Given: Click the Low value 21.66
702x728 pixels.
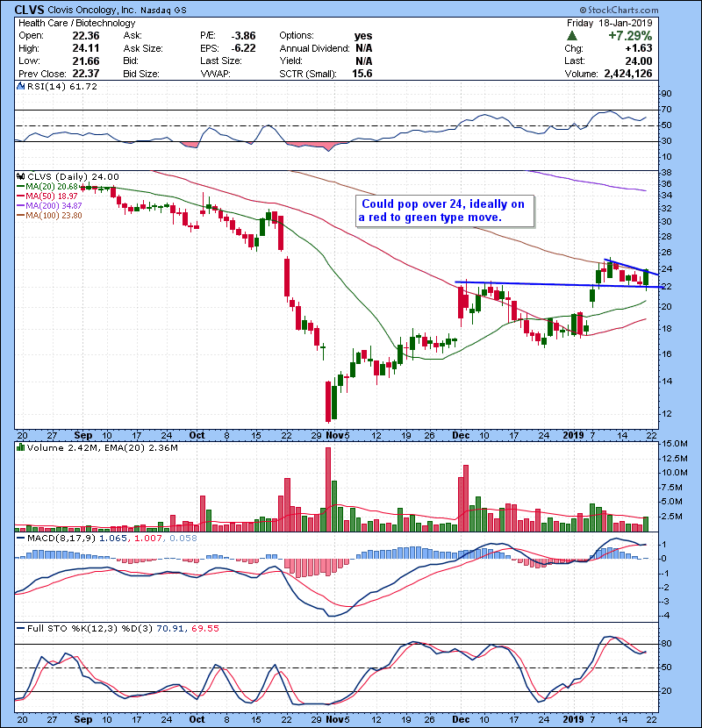Looking at the screenshot, I should pyautogui.click(x=86, y=61).
